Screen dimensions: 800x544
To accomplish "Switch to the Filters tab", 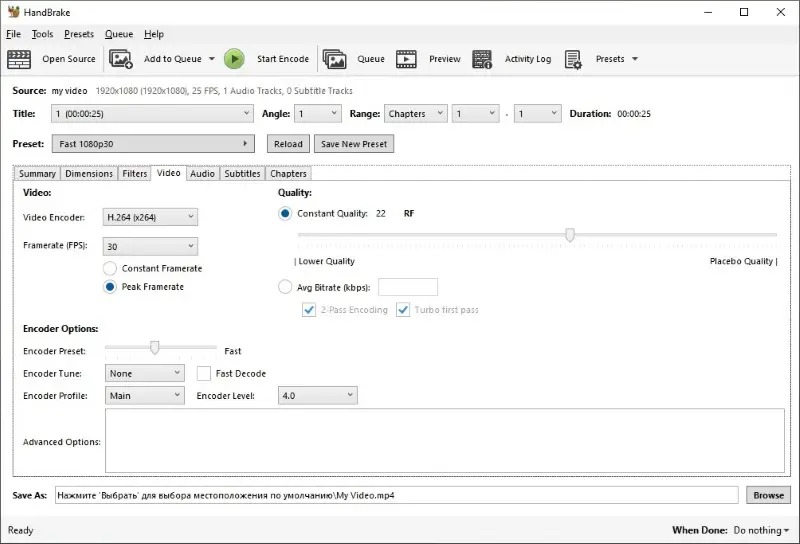I will point(135,174).
